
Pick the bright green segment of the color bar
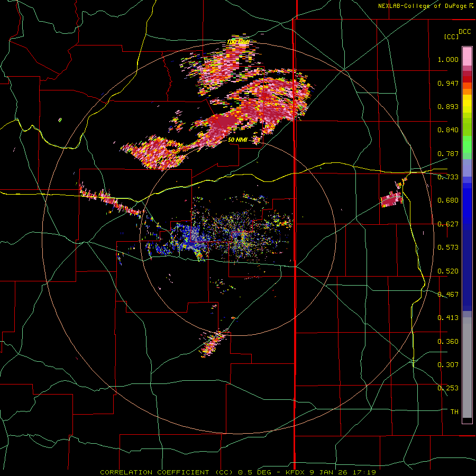467,144
